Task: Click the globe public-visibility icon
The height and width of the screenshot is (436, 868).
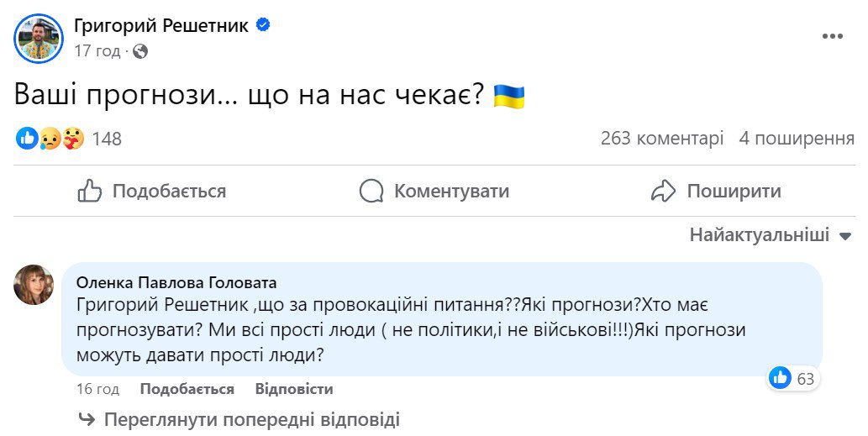Action: click(x=140, y=51)
